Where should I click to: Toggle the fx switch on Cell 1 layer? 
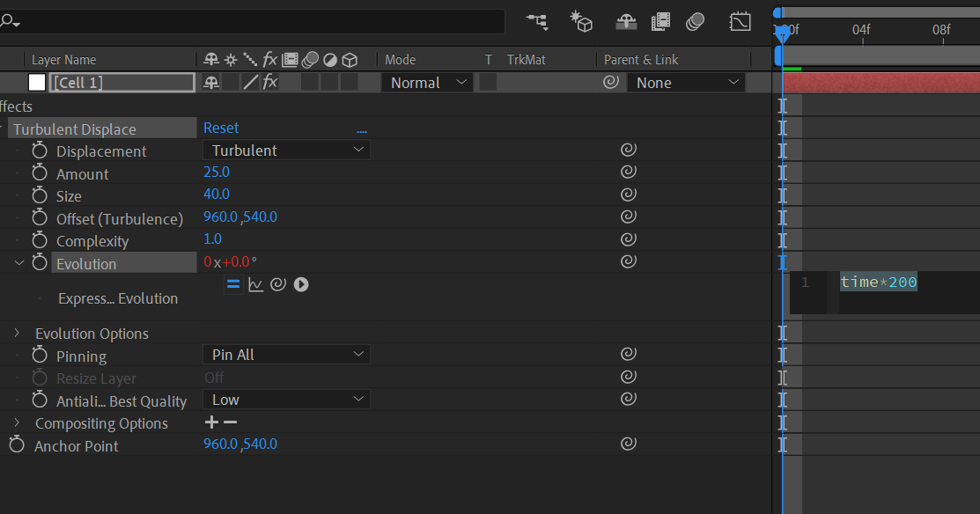[270, 83]
